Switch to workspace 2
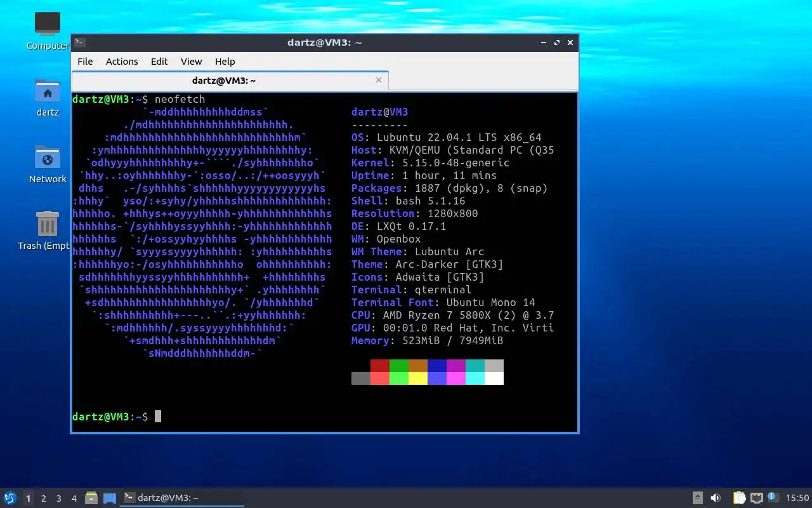 tap(43, 498)
